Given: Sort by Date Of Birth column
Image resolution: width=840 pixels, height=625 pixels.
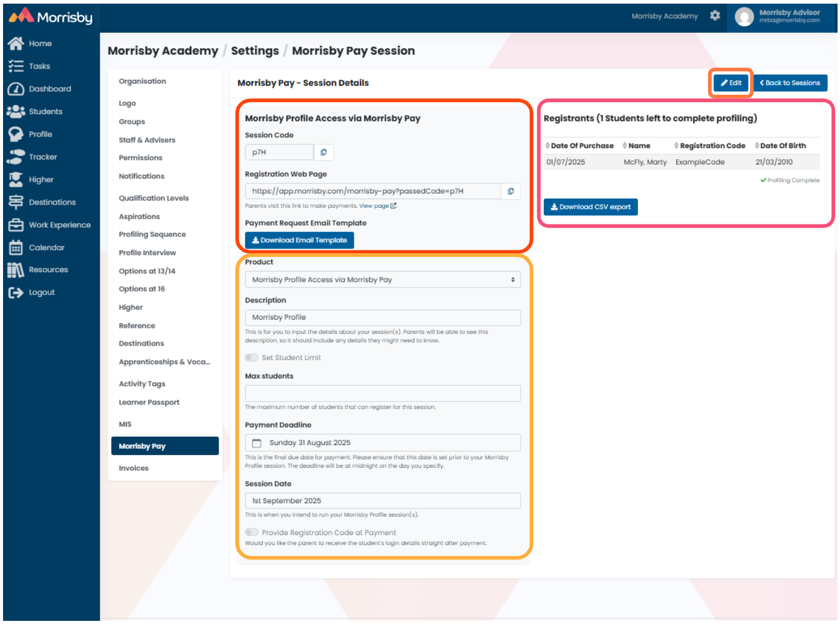Looking at the screenshot, I should [781, 146].
